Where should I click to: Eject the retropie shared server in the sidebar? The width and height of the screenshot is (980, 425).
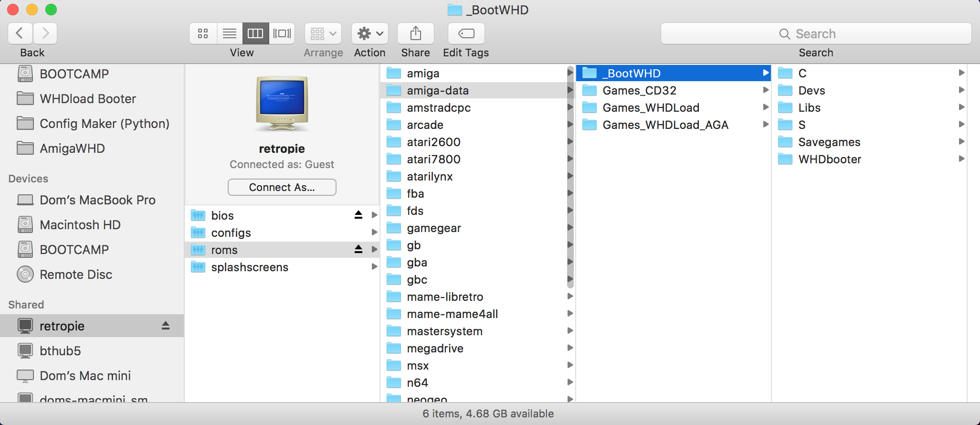(166, 326)
